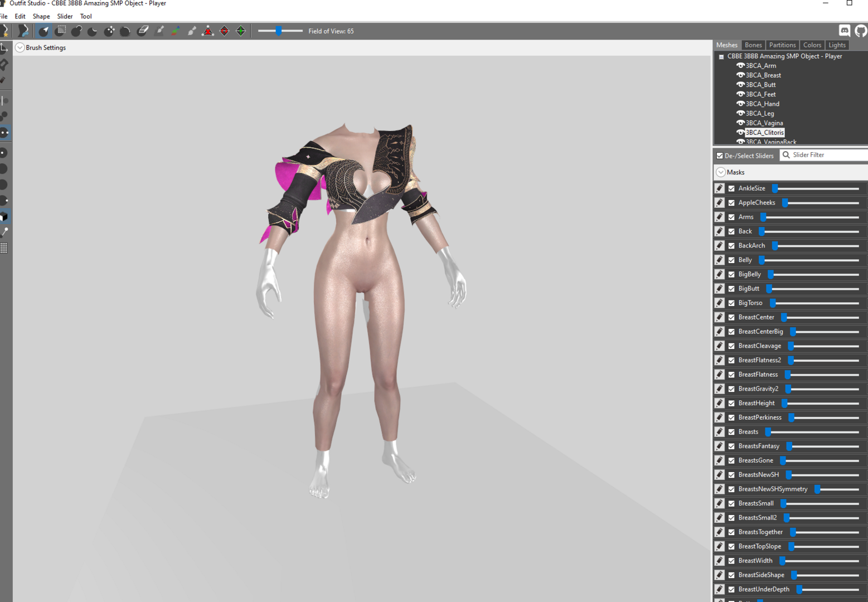Select the 3BCA_Leg mesh
The image size is (868, 602).
(x=760, y=113)
